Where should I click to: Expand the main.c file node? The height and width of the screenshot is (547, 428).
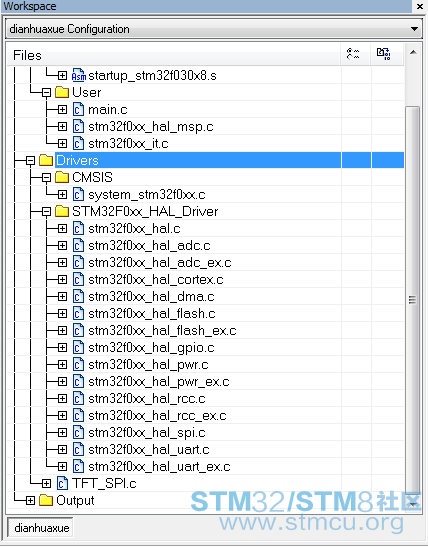pyautogui.click(x=62, y=110)
